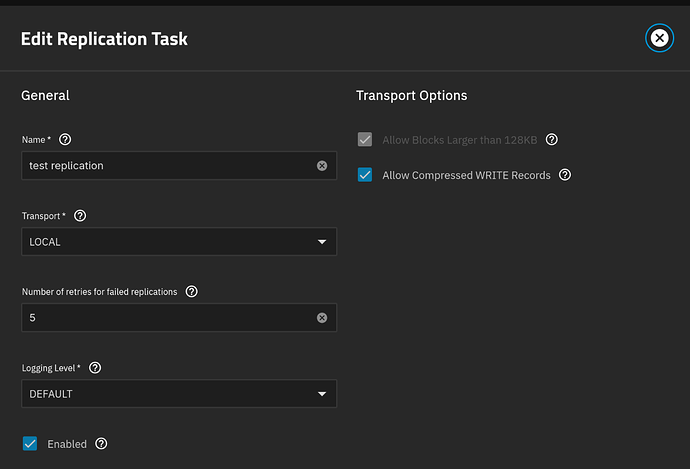This screenshot has width=690, height=469.
Task: Show help for Allow Compressed WRITE Records
Action: click(565, 175)
